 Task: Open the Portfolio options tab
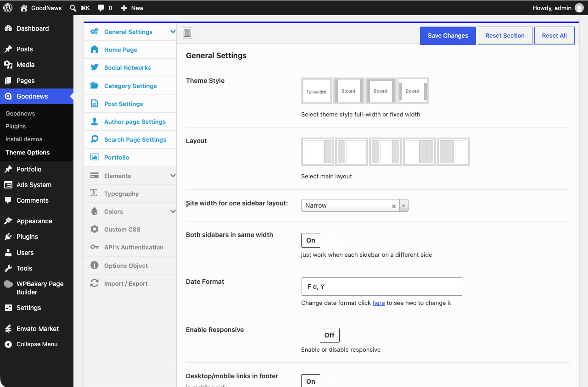(130, 157)
